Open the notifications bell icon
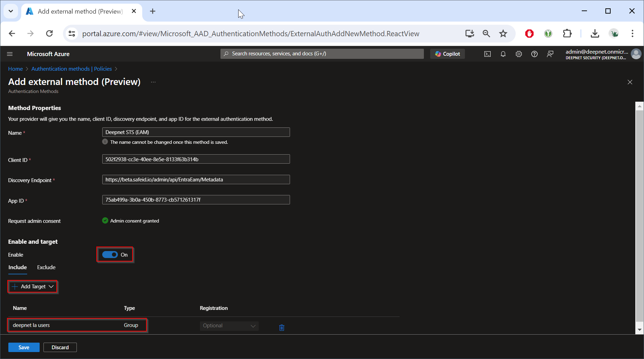Viewport: 644px width, 359px height. tap(503, 54)
